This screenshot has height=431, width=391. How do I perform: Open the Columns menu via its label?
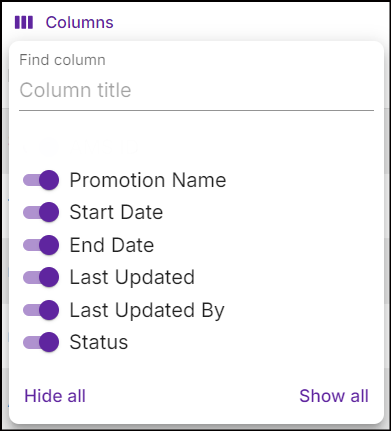coord(79,23)
